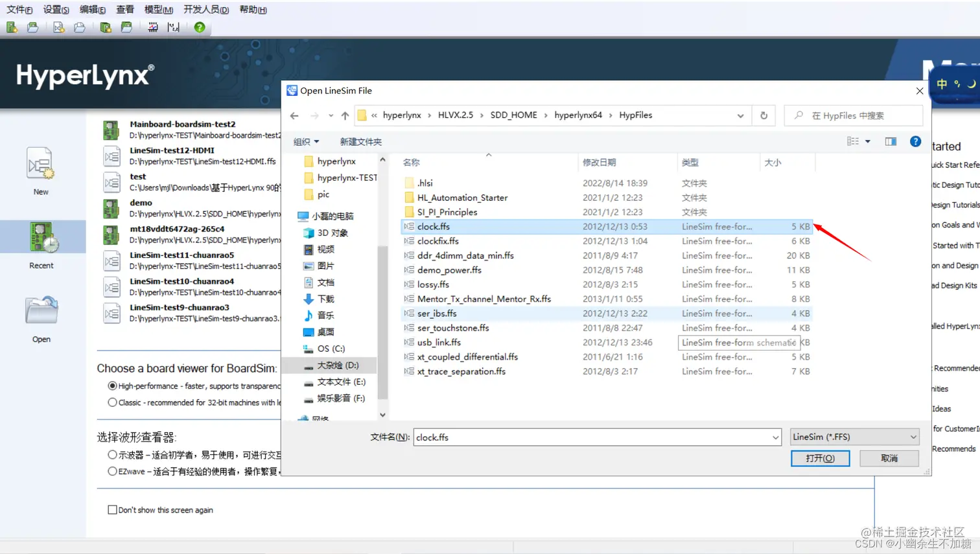Click the Open folder icon in the HyperLynx sidebar
Viewport: 980px width, 554px height.
coord(41,310)
